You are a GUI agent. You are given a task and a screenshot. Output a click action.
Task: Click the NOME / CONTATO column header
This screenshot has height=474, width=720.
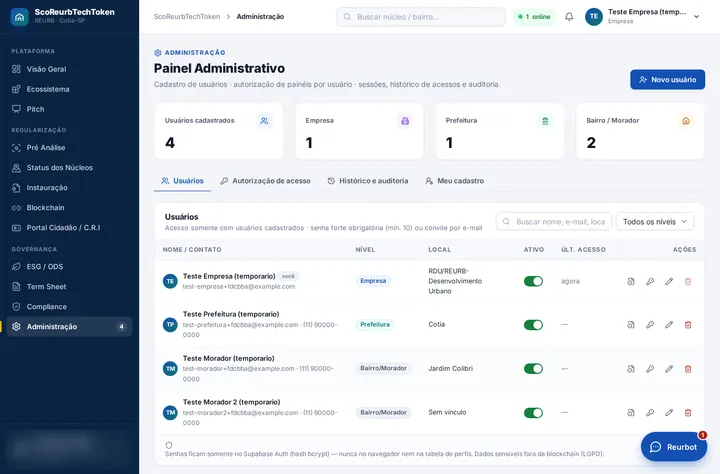click(x=192, y=249)
